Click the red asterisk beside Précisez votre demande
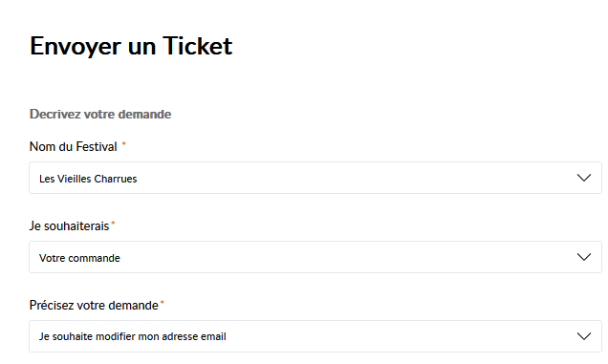 (163, 302)
